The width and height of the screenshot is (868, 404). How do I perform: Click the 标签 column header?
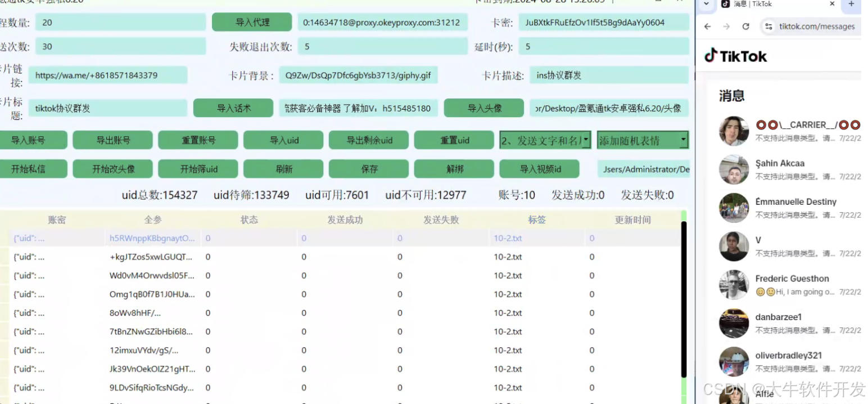(537, 220)
